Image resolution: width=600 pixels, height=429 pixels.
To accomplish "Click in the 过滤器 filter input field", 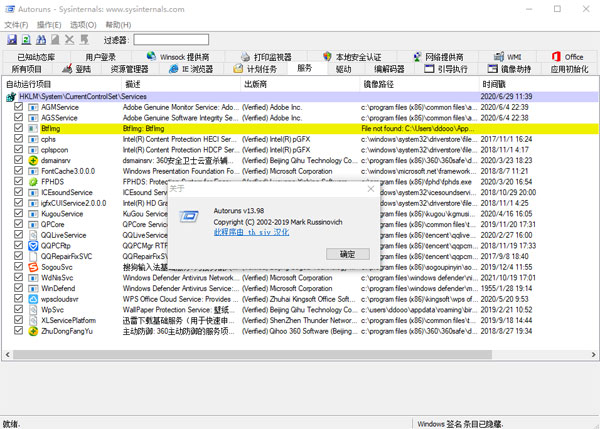I will (171, 39).
